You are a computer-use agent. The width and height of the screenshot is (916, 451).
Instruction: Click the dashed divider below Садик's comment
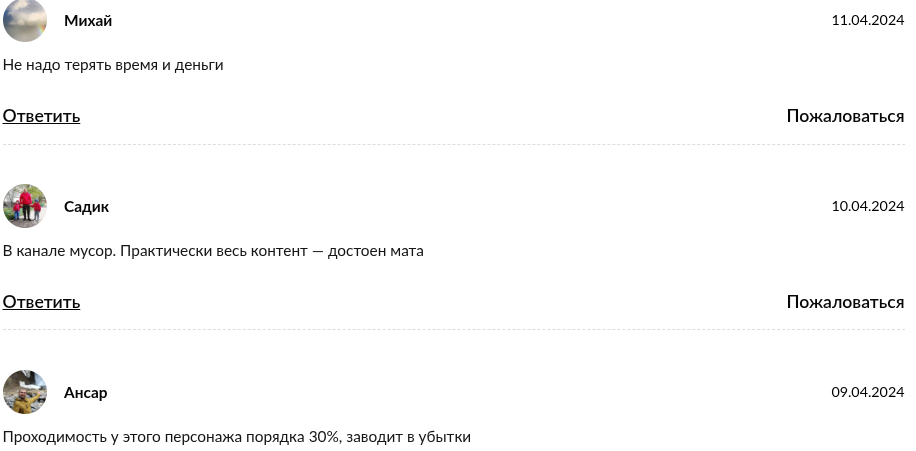[454, 330]
